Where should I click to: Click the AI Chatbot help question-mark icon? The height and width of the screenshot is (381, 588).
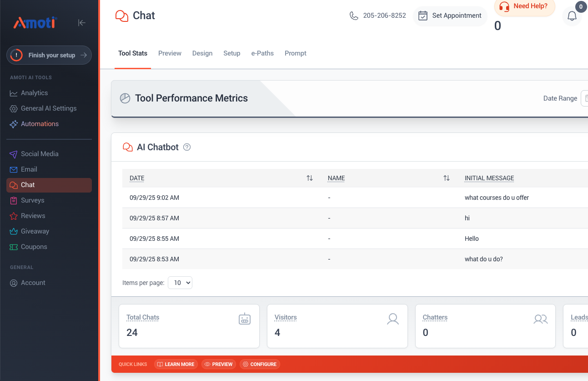(x=187, y=147)
